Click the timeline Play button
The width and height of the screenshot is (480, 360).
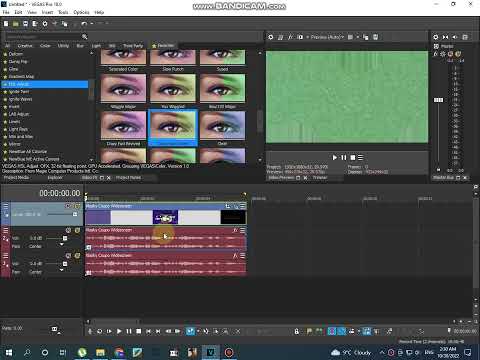pyautogui.click(x=119, y=331)
